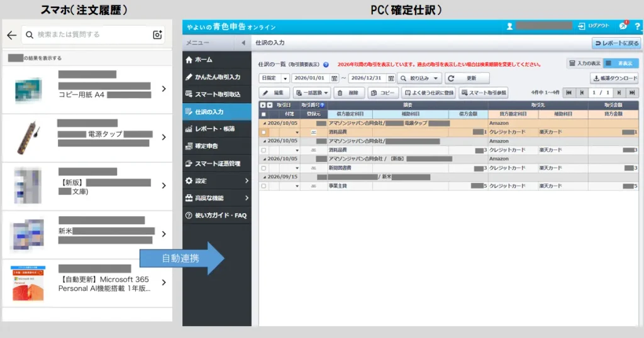Click 登録元 icon in 新聞図書費 row
The height and width of the screenshot is (338, 644).
coord(313,168)
